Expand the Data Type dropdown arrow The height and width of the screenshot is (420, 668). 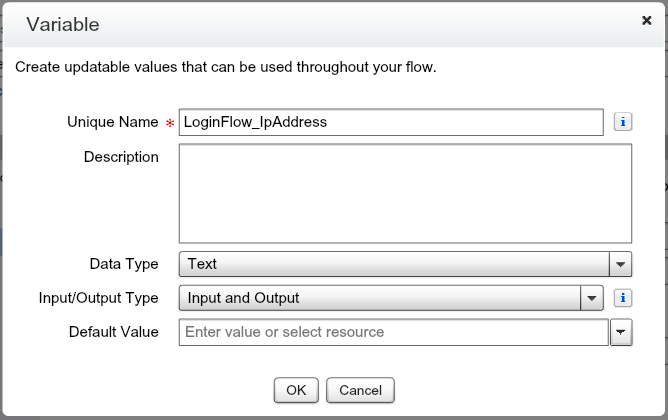pos(621,264)
